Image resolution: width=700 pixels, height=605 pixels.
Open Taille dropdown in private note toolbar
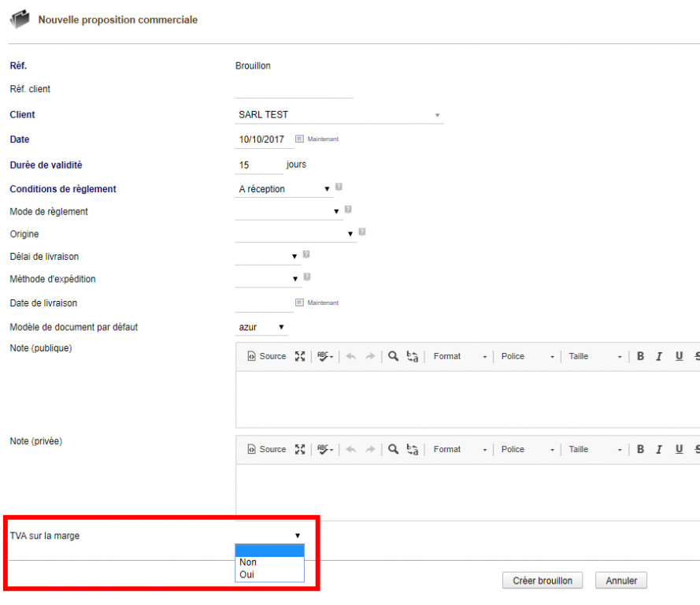click(x=595, y=449)
